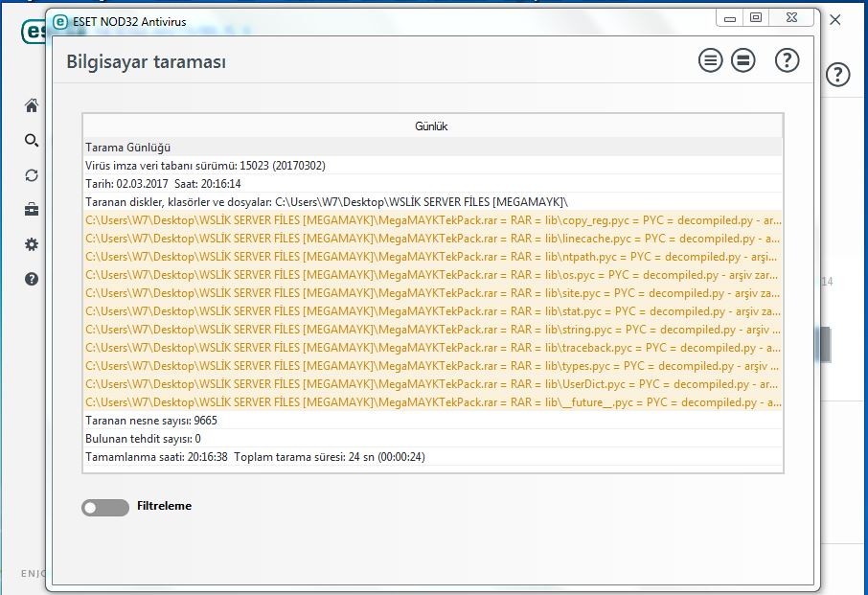The image size is (868, 595).
Task: Open scan dialog help question mark
Action: (787, 60)
